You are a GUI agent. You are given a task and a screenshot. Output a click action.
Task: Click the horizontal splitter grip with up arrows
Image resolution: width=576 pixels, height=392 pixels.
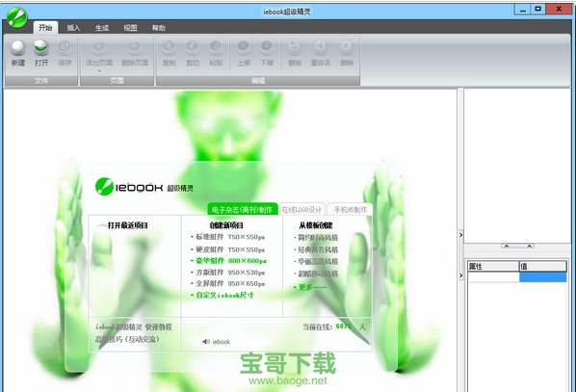click(517, 246)
